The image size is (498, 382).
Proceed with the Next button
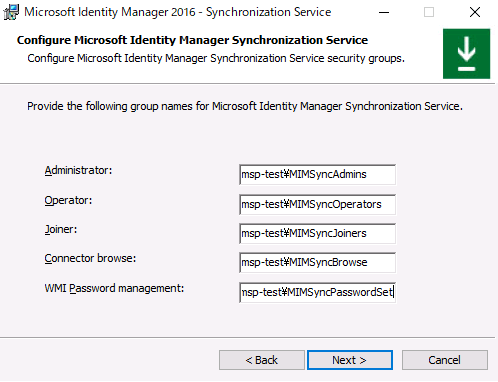pos(350,360)
